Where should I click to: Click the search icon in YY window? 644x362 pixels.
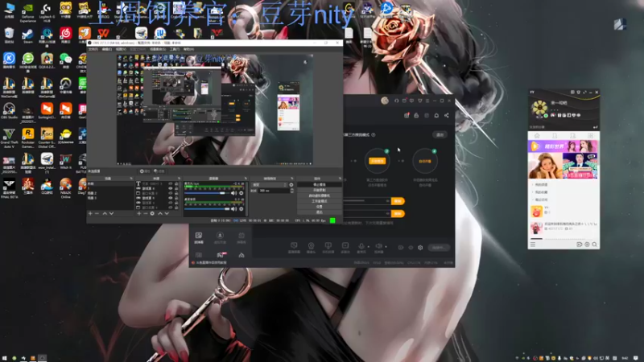[594, 245]
